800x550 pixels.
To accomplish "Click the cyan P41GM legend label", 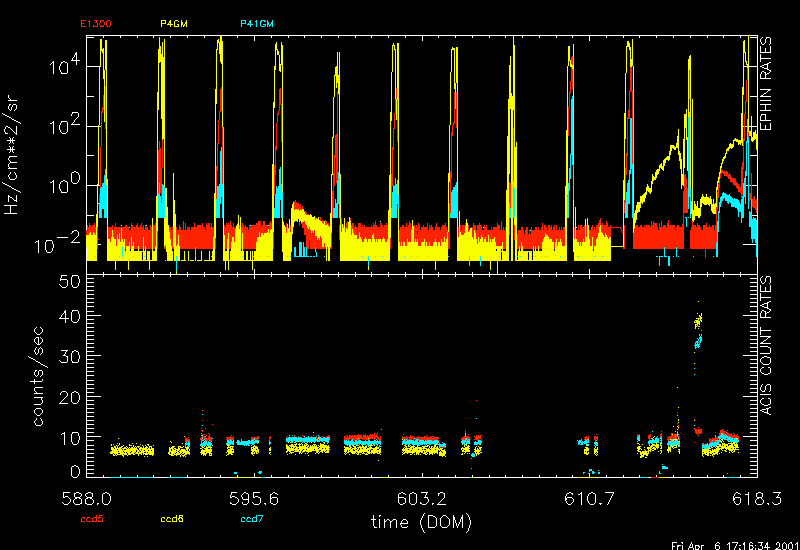I will 256,22.
